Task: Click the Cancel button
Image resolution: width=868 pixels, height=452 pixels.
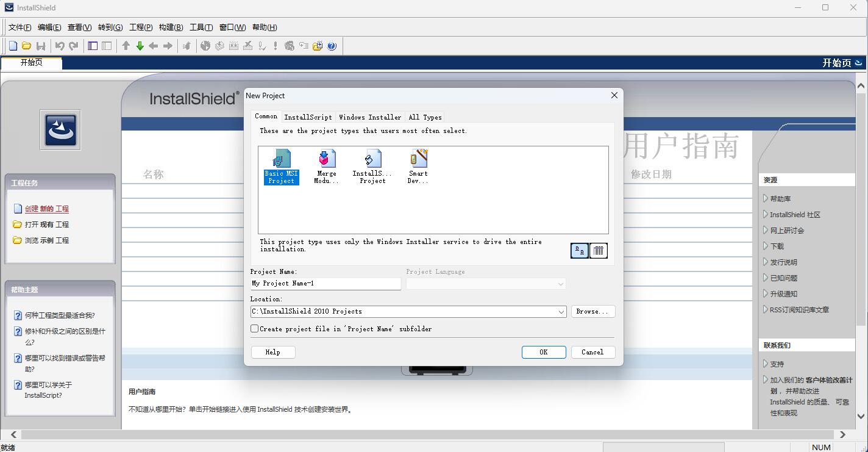Action: click(592, 352)
